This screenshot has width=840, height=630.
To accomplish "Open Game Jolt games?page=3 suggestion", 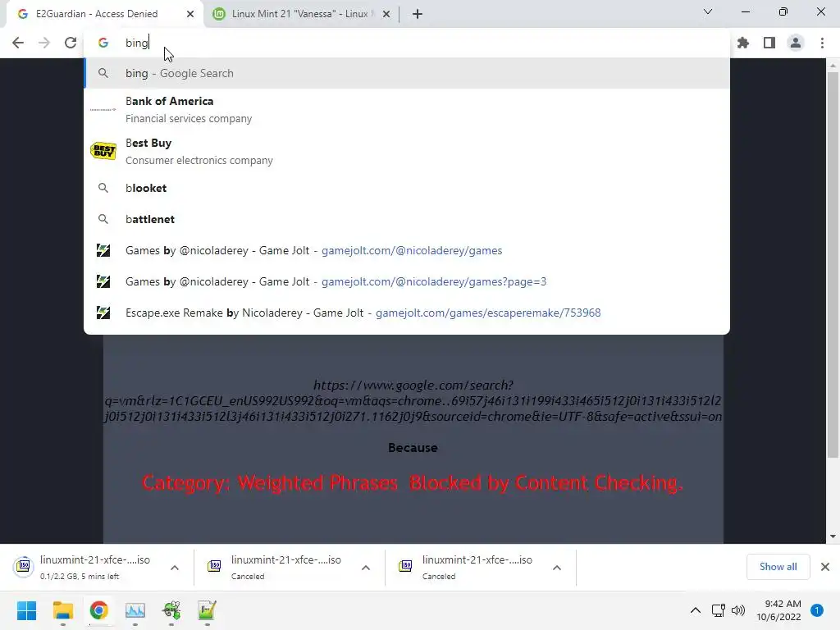I will tap(407, 281).
